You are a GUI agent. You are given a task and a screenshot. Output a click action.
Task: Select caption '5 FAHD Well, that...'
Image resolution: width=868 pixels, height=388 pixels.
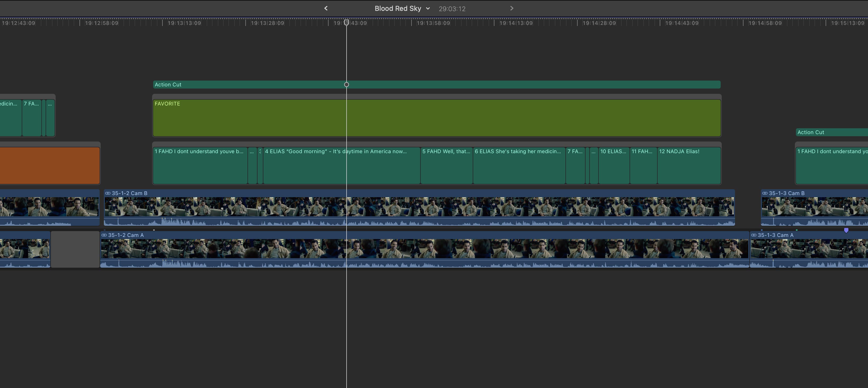pyautogui.click(x=446, y=166)
